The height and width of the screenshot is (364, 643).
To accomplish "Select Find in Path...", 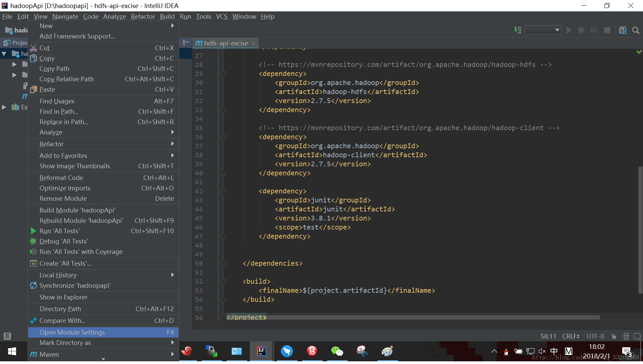I will tap(103, 111).
